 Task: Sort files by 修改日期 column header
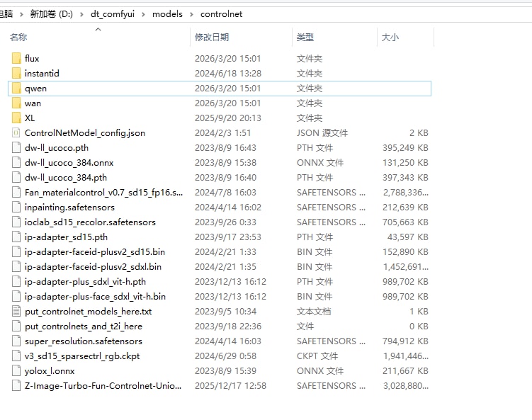click(212, 38)
